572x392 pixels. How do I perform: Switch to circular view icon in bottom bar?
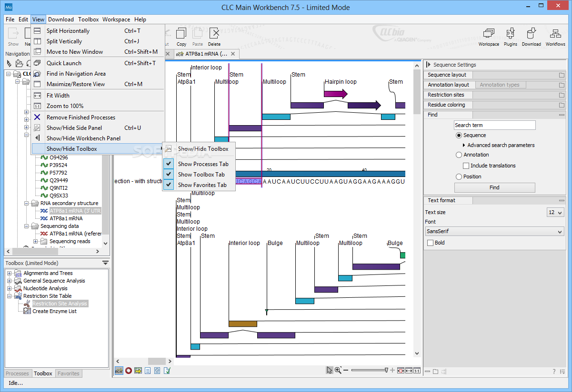click(x=129, y=371)
